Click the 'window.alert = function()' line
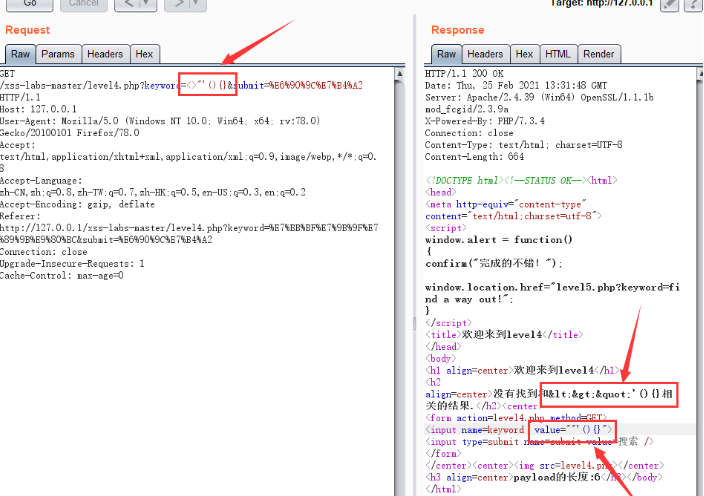704x496 pixels. tap(499, 240)
